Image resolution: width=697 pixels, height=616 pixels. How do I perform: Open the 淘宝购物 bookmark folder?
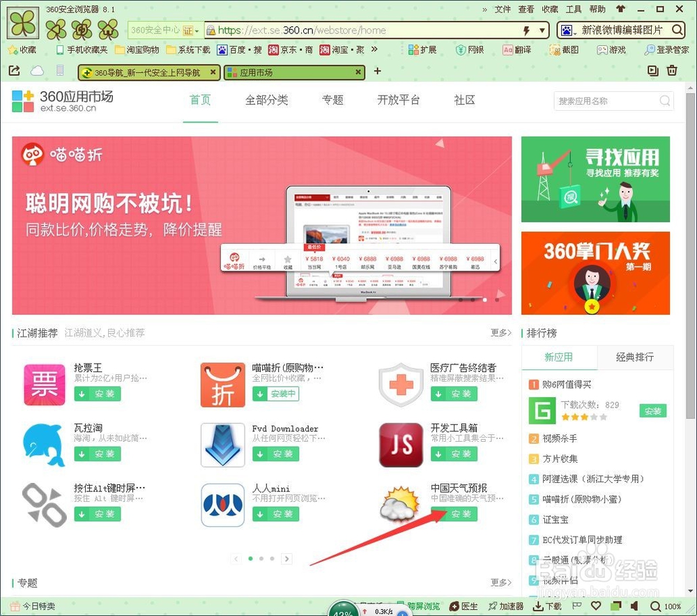(137, 49)
